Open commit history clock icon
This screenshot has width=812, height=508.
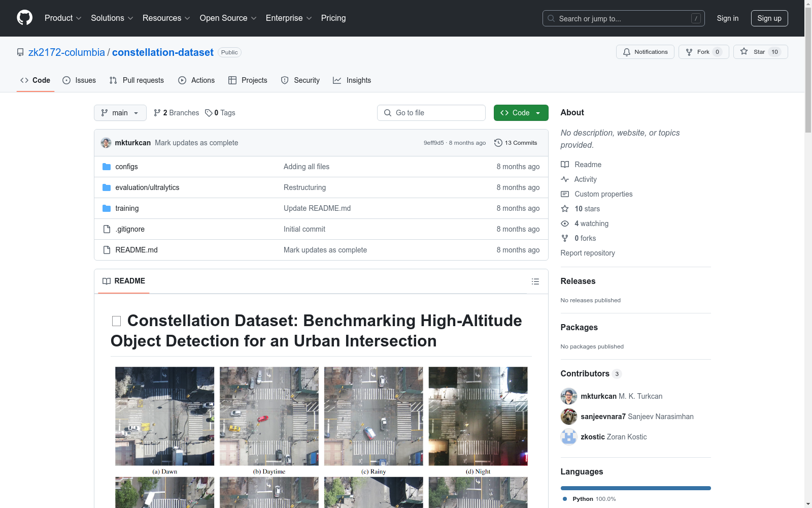pyautogui.click(x=498, y=143)
